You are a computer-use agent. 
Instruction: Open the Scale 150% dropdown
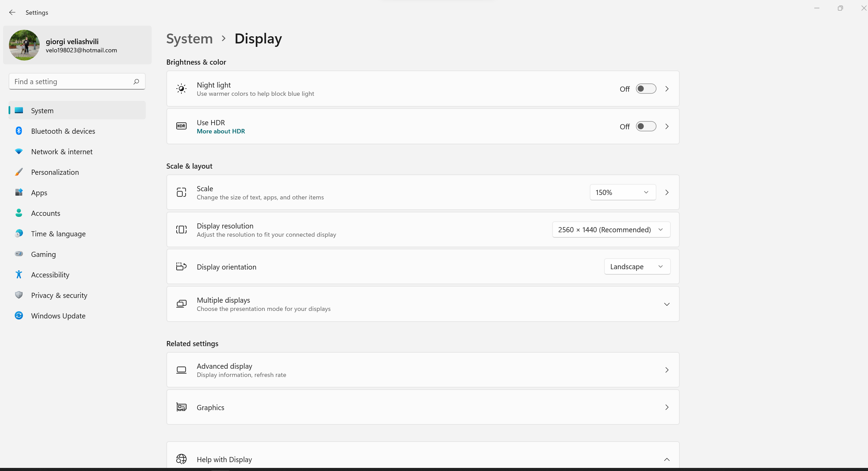(622, 193)
